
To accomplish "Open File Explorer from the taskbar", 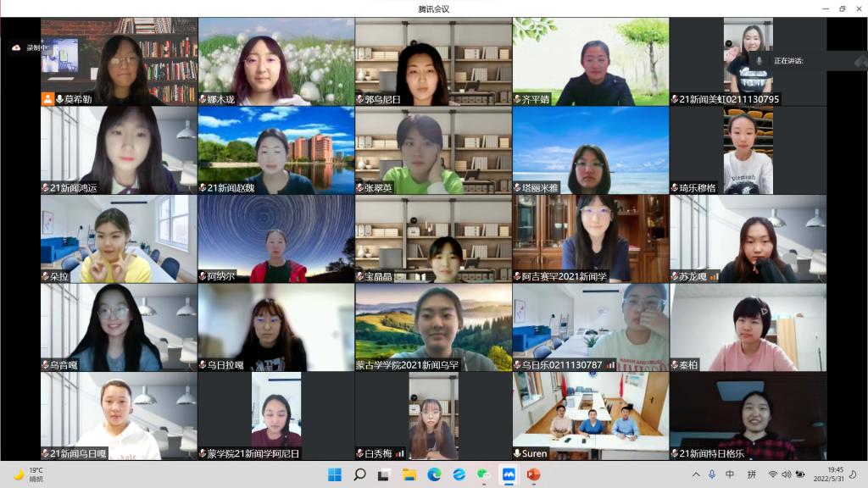I will 409,474.
